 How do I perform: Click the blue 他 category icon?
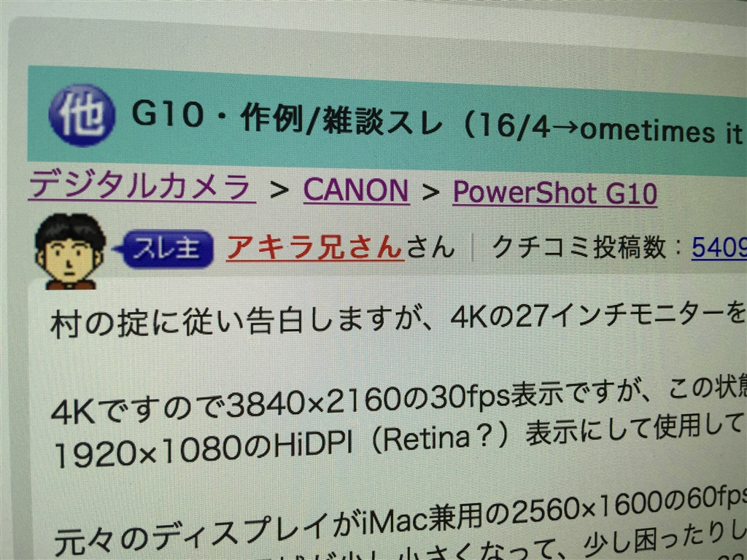coord(82,115)
